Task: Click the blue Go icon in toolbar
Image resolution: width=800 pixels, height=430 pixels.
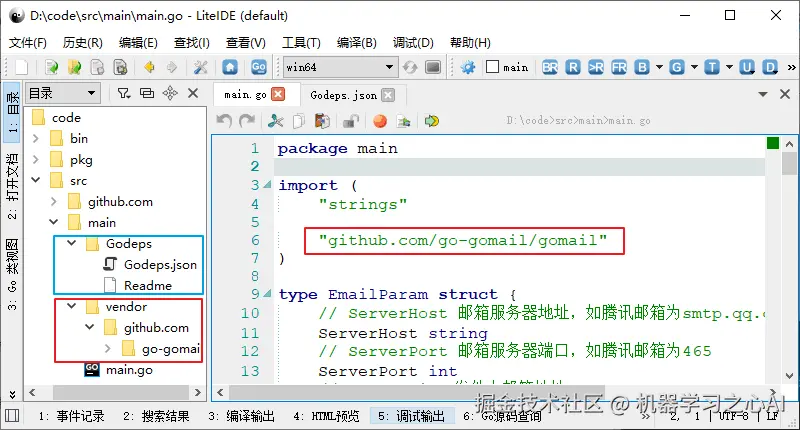Action: (x=259, y=67)
